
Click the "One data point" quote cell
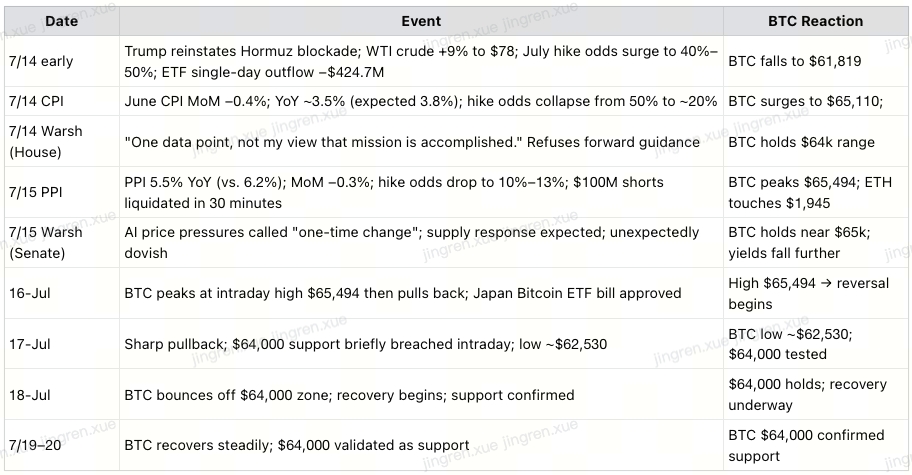(421, 142)
